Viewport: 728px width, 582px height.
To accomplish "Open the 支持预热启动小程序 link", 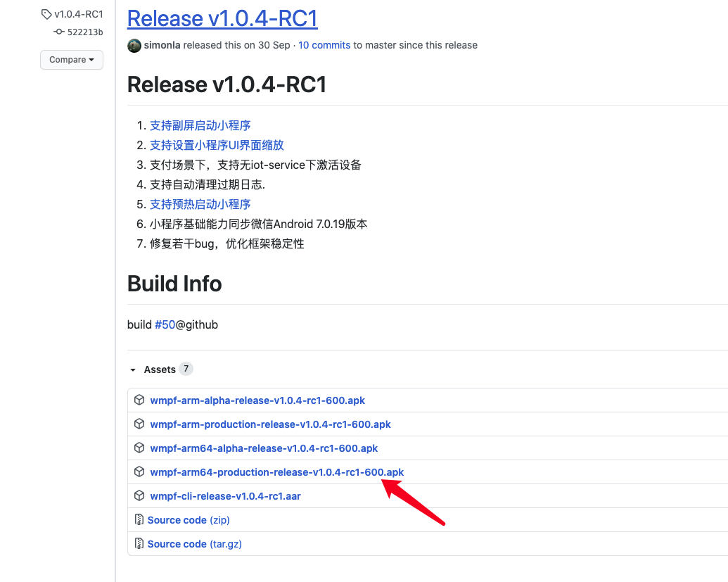I will pos(200,203).
